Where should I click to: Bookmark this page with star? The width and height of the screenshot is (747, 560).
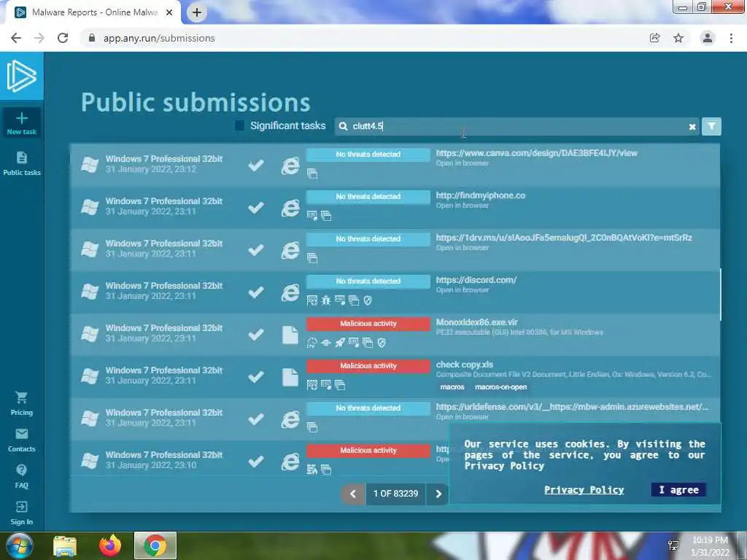pyautogui.click(x=678, y=38)
